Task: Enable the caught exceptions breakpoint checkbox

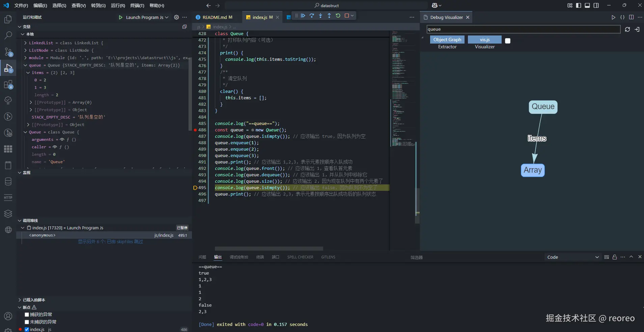Action: (27, 314)
